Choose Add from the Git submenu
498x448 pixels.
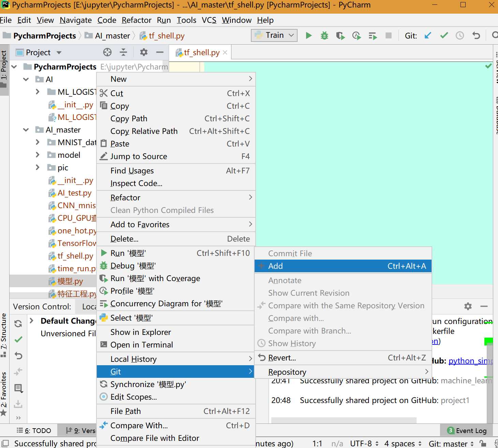coord(343,266)
